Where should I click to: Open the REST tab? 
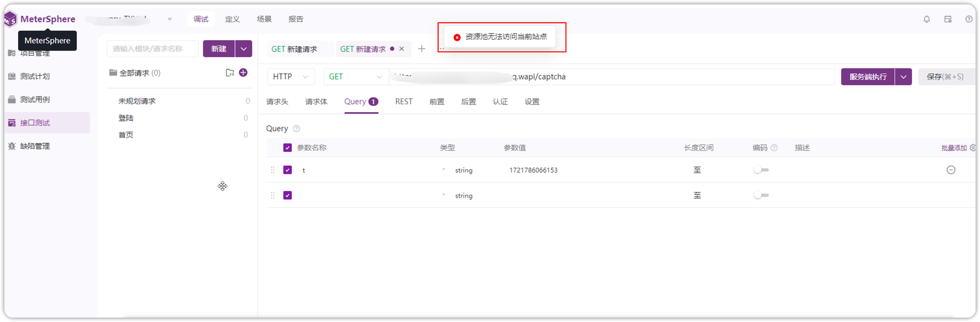[x=404, y=102]
